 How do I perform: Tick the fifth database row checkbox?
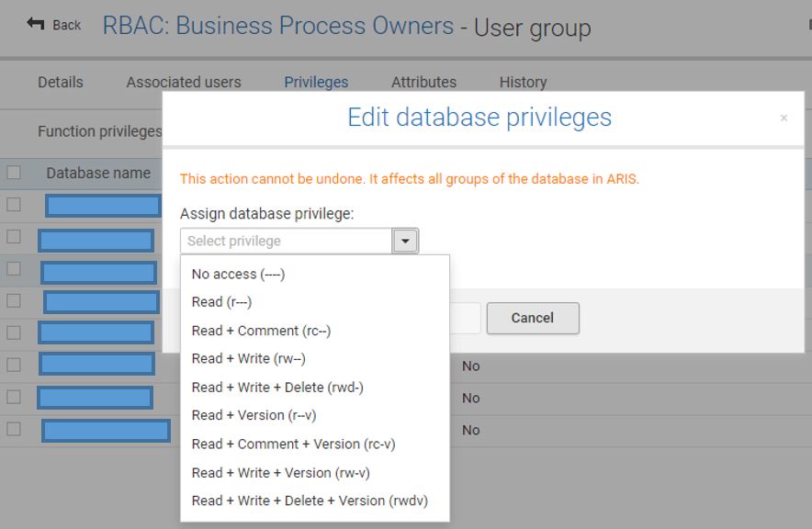14,332
